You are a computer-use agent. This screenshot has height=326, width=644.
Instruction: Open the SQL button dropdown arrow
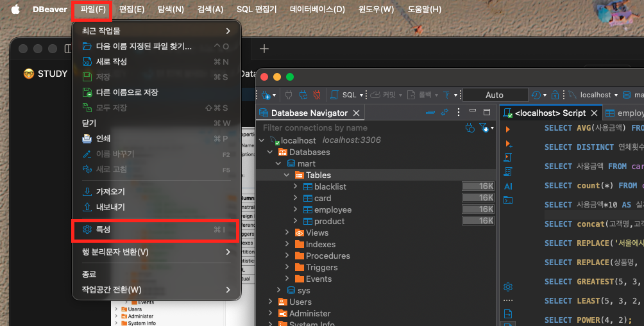[x=361, y=95]
